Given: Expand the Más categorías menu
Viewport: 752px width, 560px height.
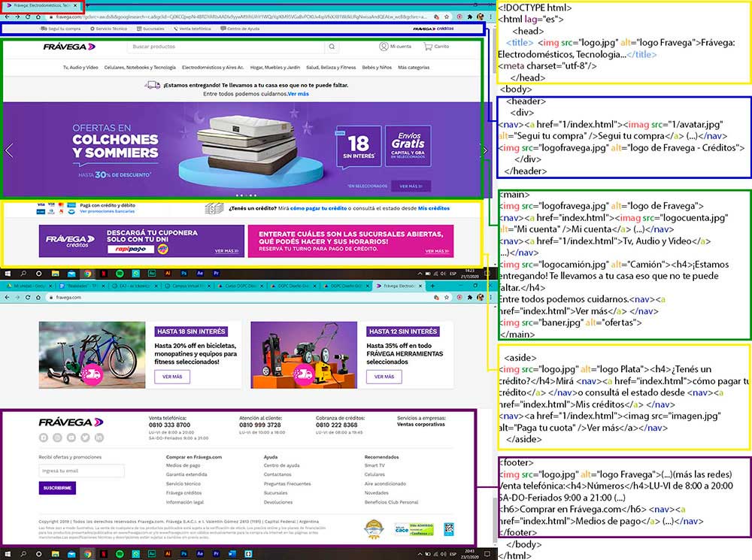Looking at the screenshot, I should [414, 68].
